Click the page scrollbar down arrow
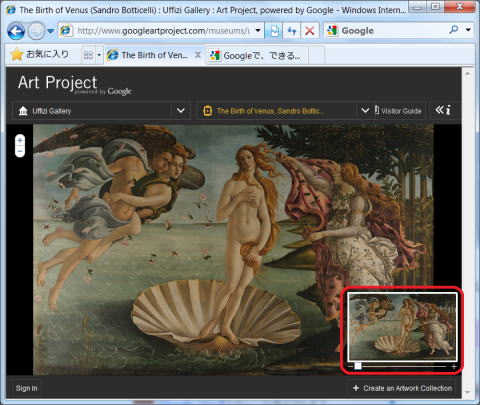The width and height of the screenshot is (480, 405). point(468,392)
